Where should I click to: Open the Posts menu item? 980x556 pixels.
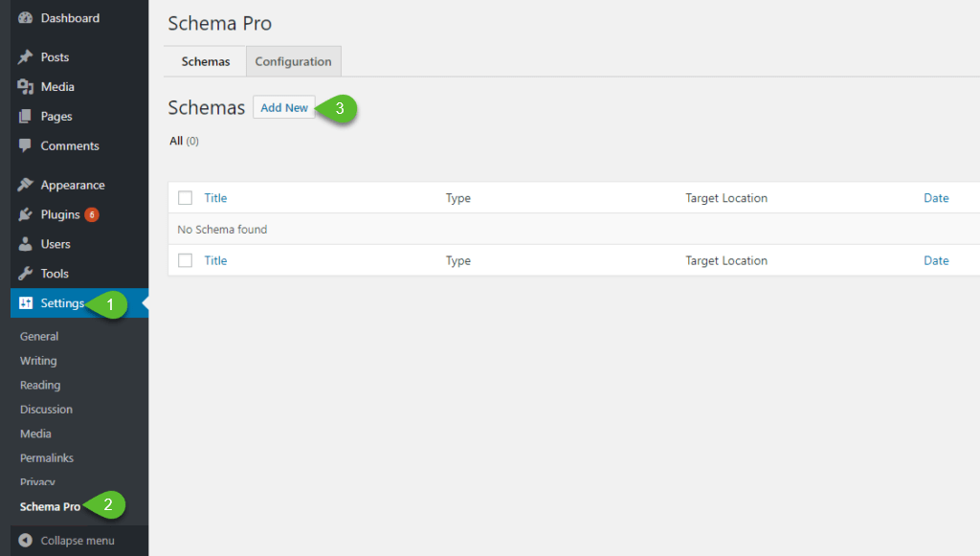(55, 56)
